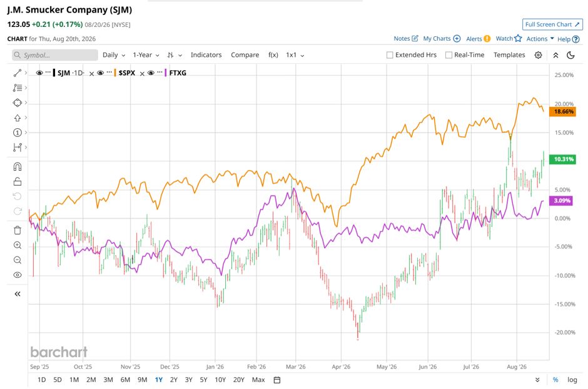Open Help for the chart

tap(569, 39)
